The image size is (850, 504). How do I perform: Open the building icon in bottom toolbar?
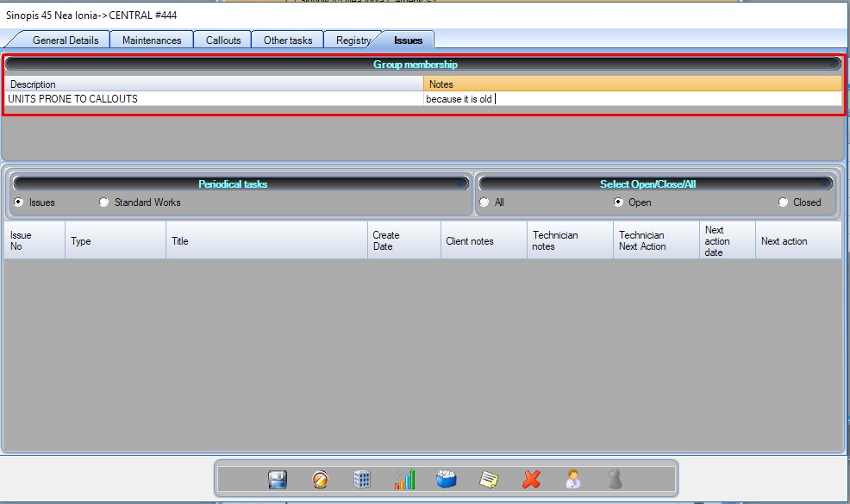coord(362,479)
